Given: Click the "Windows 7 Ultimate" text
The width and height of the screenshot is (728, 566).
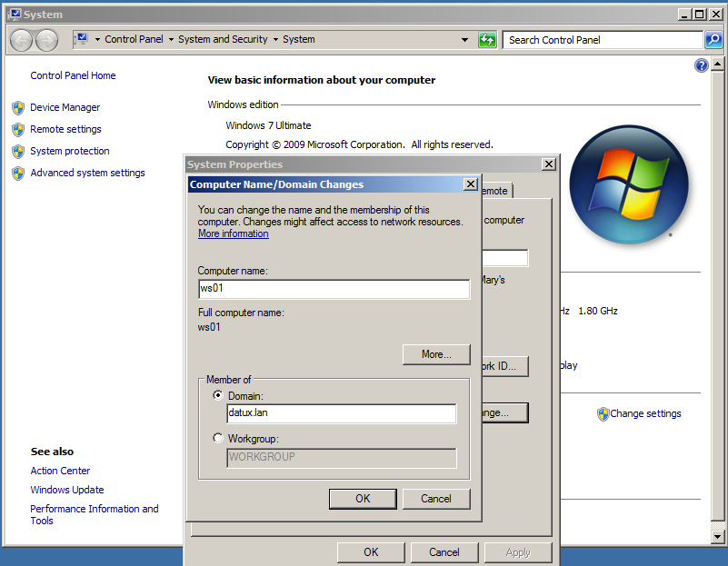Looking at the screenshot, I should [x=268, y=125].
